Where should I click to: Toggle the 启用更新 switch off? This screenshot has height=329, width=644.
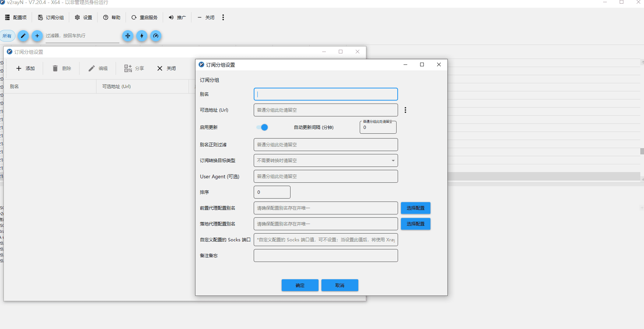point(262,127)
